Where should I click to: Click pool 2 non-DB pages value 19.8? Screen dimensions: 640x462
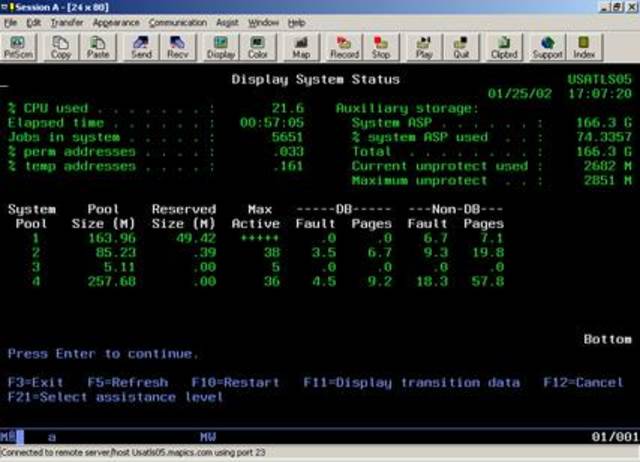[488, 253]
